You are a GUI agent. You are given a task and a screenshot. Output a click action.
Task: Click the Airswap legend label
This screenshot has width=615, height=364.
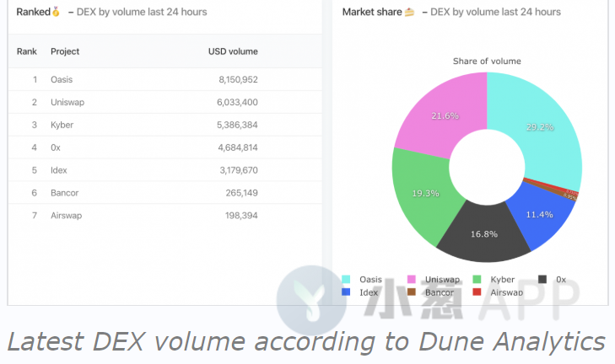[507, 292]
